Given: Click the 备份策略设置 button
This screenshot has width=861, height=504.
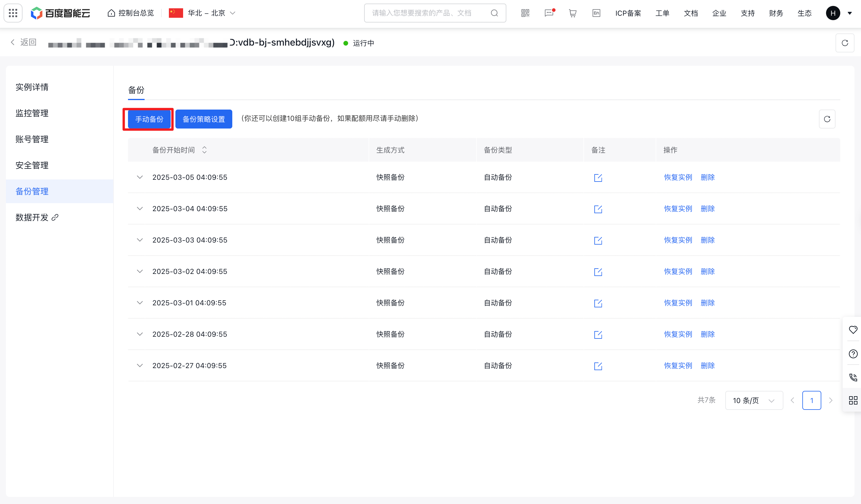Looking at the screenshot, I should coord(204,119).
